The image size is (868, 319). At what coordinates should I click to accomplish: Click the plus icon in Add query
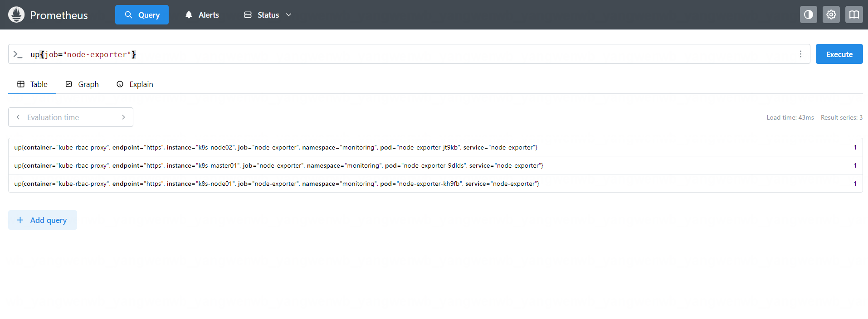click(x=20, y=220)
